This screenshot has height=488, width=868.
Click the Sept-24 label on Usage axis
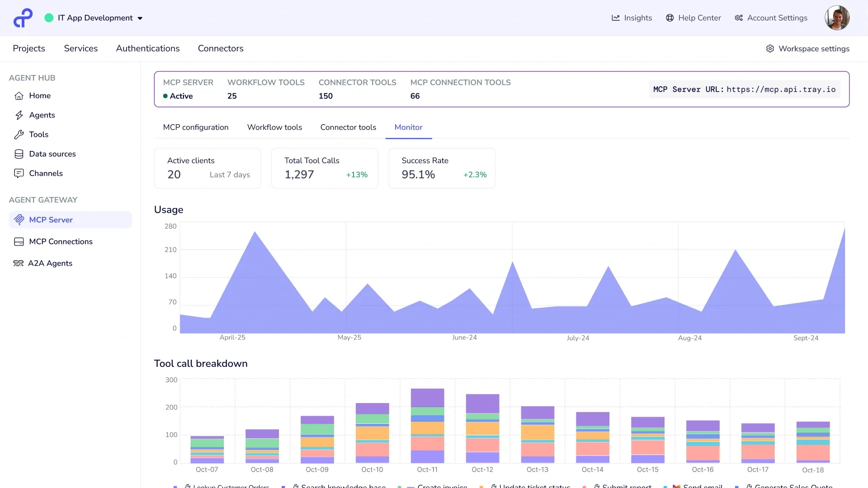[806, 338]
